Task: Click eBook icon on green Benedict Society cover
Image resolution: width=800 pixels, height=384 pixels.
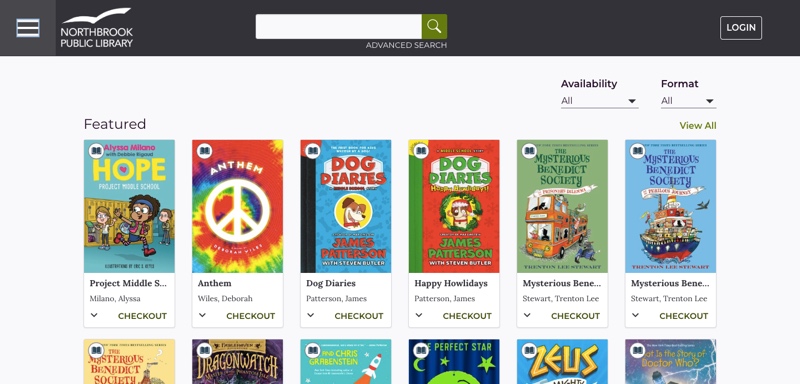Action: click(x=529, y=151)
